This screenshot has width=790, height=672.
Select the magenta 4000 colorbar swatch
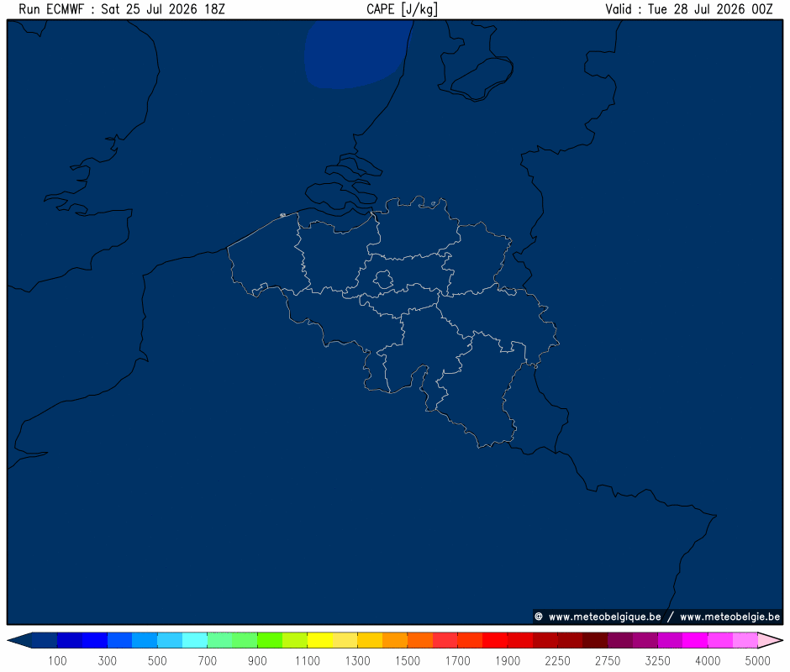click(695, 640)
